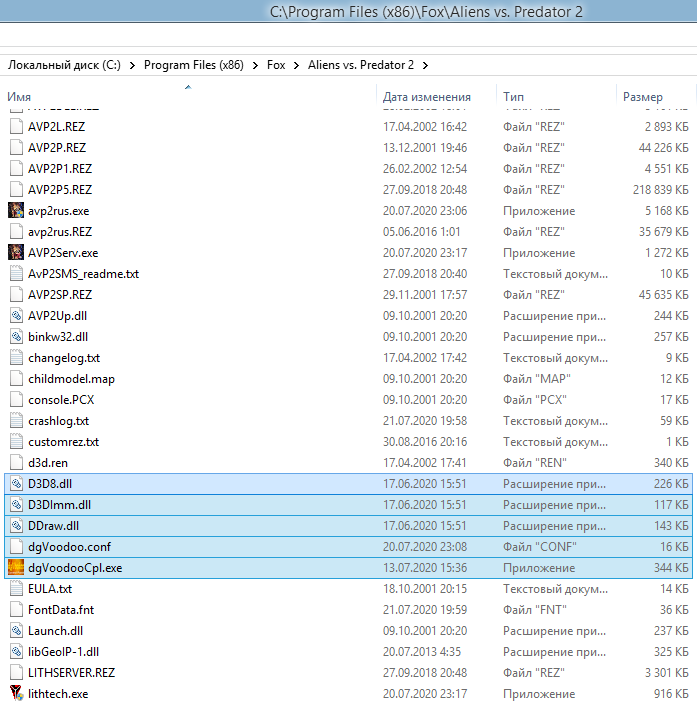Select the AVP2P5.REZ file name
This screenshot has width=697, height=706.
60,190
